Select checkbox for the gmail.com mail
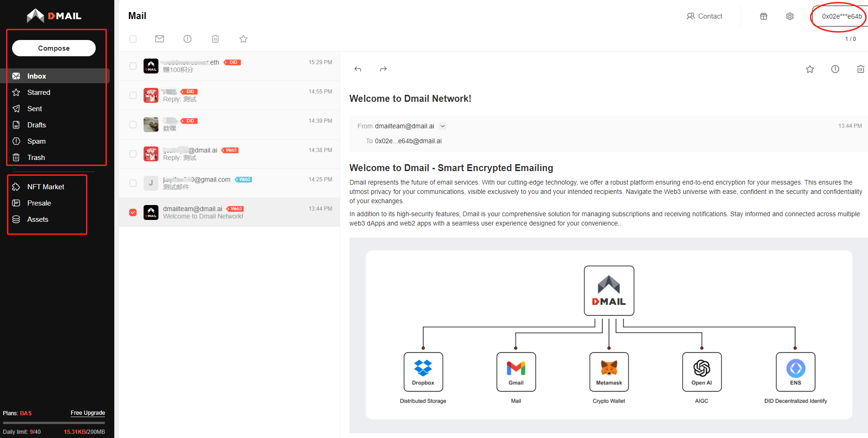Viewport: 868px width, 438px height. [133, 183]
